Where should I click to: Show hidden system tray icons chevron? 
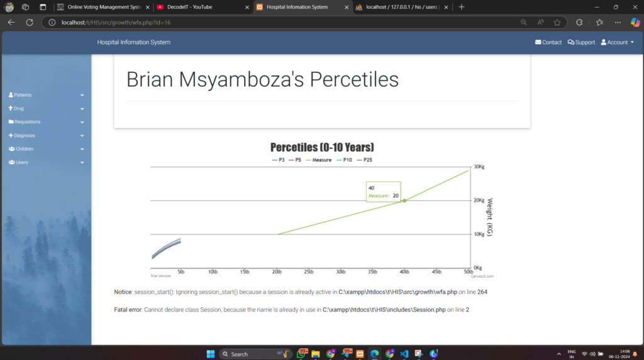pos(558,354)
